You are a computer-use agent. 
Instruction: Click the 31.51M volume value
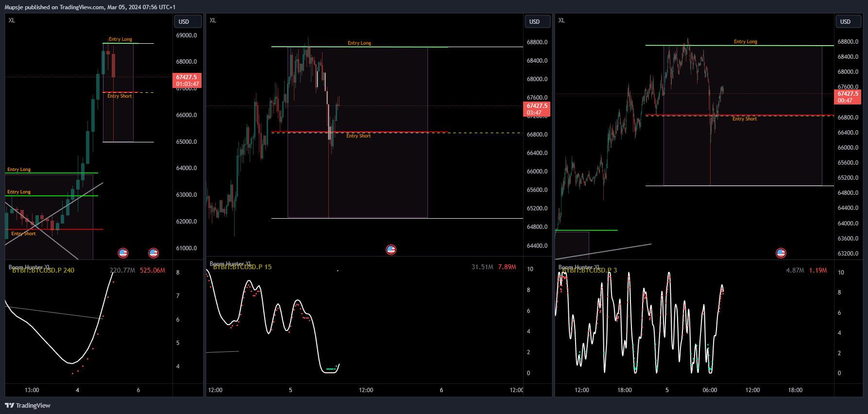tap(482, 267)
